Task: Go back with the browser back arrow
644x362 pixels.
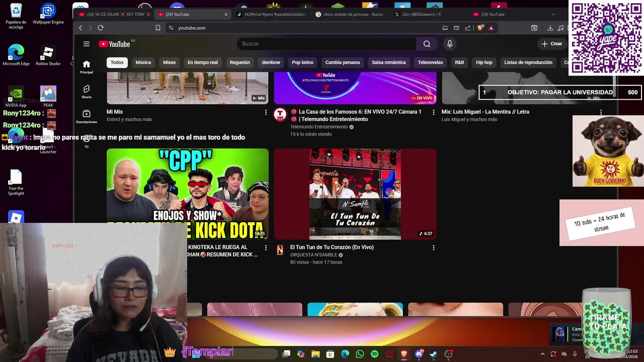Action: coord(80,28)
